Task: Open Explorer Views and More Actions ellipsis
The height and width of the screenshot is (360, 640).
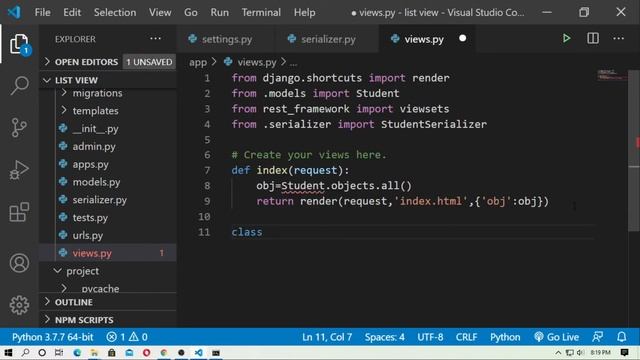Action: (155, 39)
